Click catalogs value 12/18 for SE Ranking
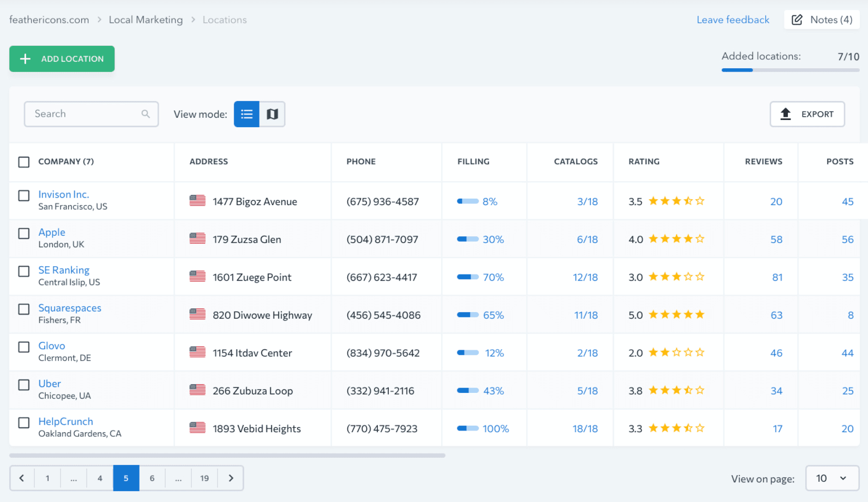 pos(585,277)
